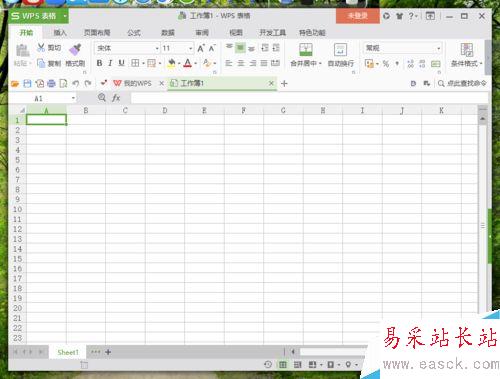The width and height of the screenshot is (500, 379).
Task: Click the Auto Wrap text icon
Action: click(x=340, y=50)
